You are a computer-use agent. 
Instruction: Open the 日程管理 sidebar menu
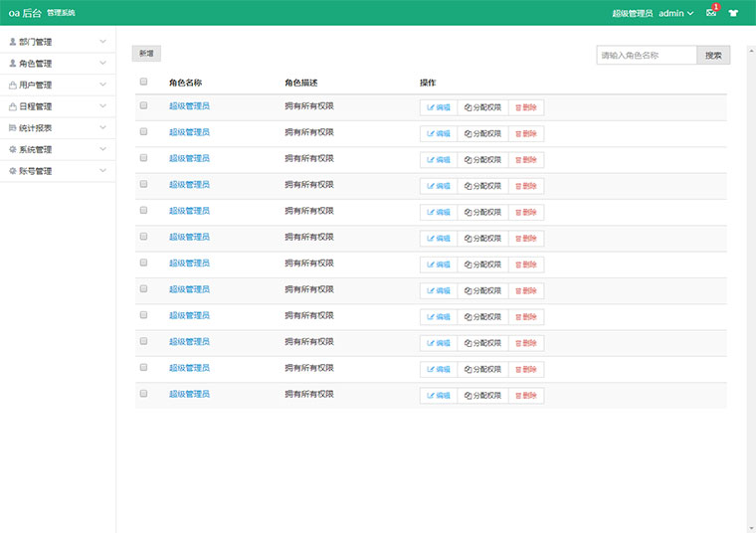(x=58, y=106)
